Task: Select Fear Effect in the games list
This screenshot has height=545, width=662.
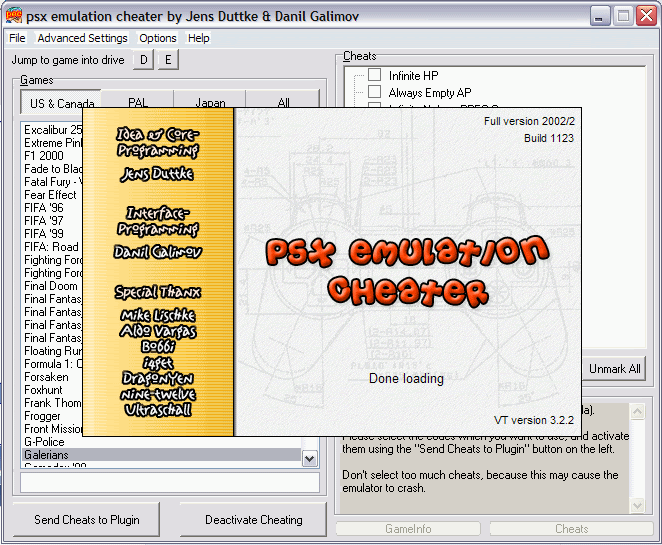Action: [x=50, y=195]
